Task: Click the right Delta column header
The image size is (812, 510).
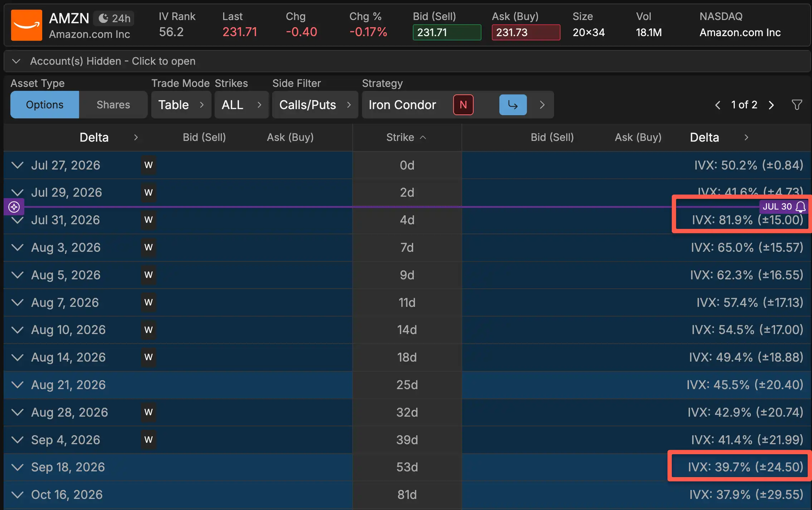Action: 704,137
